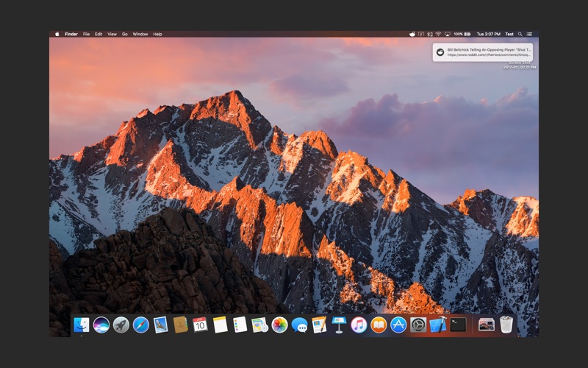Open the Bluetooth status menu
The height and width of the screenshot is (368, 588).
[x=430, y=34]
